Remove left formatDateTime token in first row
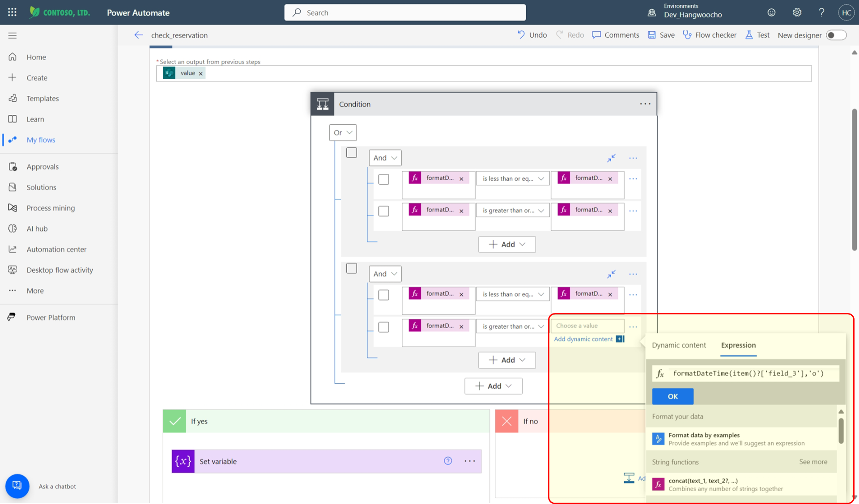The width and height of the screenshot is (859, 504). pyautogui.click(x=461, y=178)
